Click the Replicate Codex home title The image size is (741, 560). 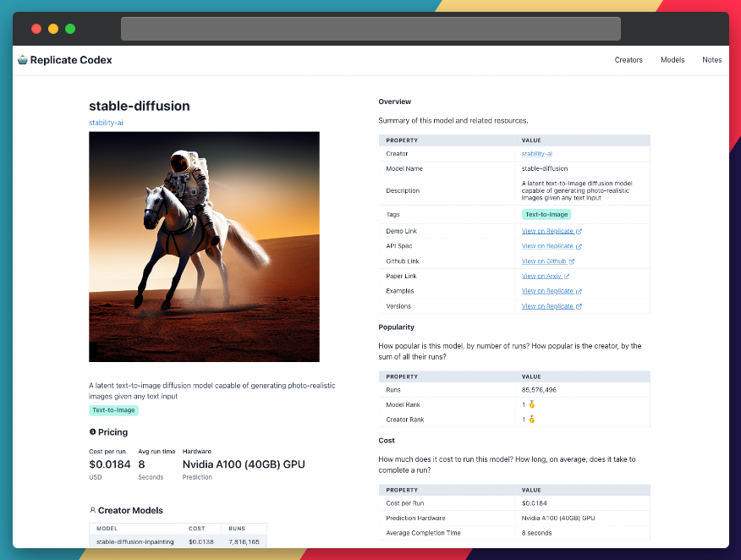71,60
